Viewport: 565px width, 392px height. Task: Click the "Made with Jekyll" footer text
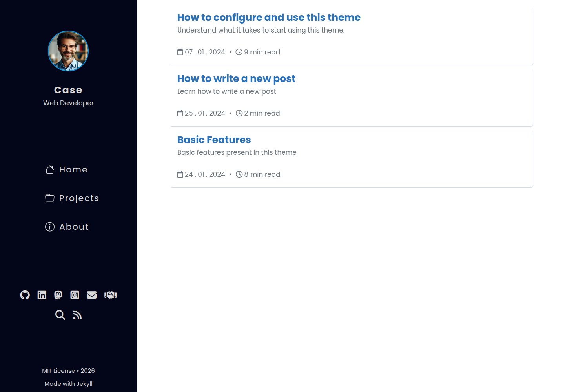68,384
